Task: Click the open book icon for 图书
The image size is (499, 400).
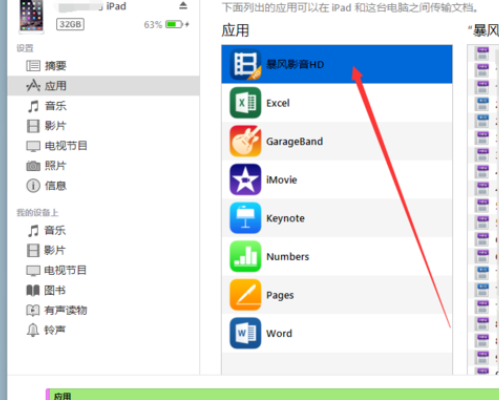Action: (33, 290)
